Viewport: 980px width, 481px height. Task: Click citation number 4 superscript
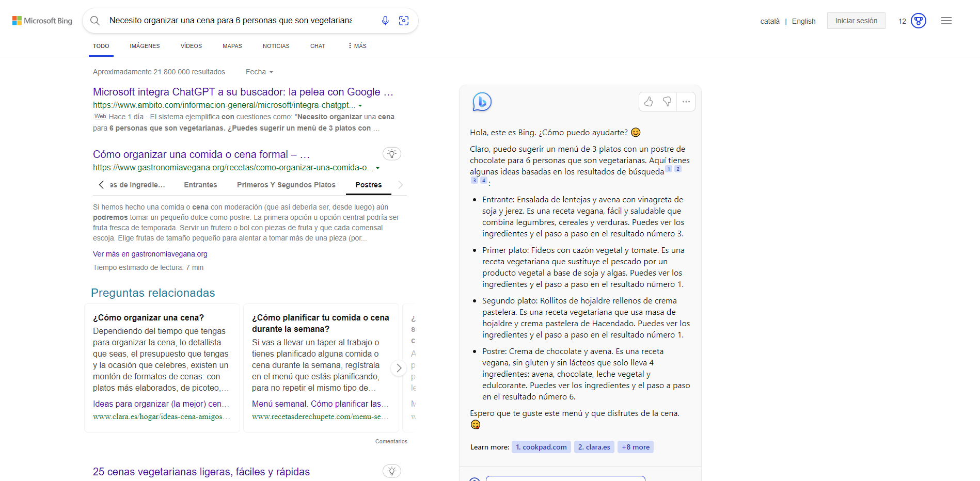coord(484,181)
